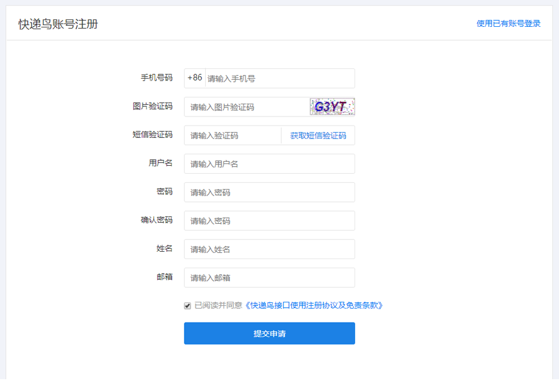Image resolution: width=559 pixels, height=392 pixels.
Task: Click the 邮箱 field label text
Action: coord(164,277)
